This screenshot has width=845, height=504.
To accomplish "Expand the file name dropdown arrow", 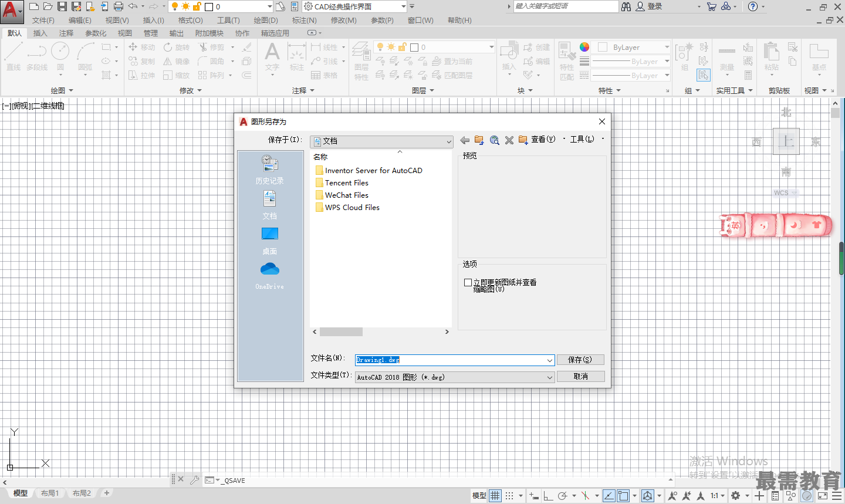I will point(550,360).
